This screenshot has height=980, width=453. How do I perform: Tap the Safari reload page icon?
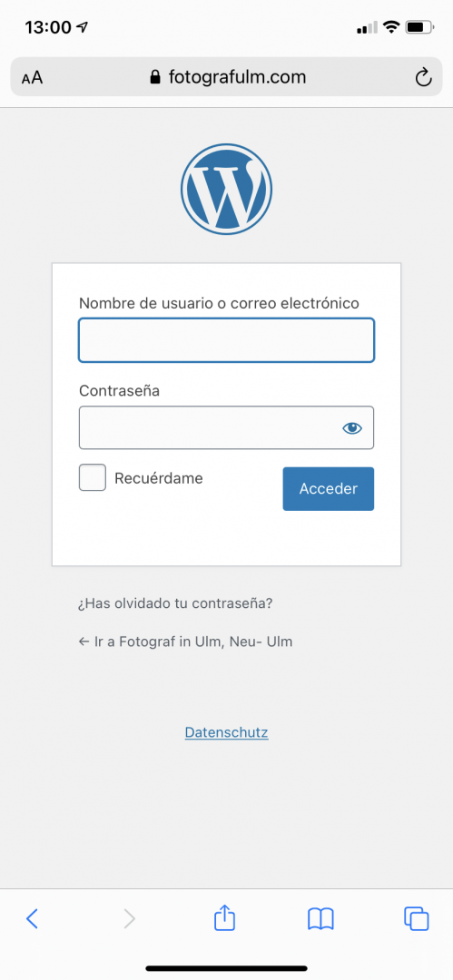pyautogui.click(x=424, y=77)
